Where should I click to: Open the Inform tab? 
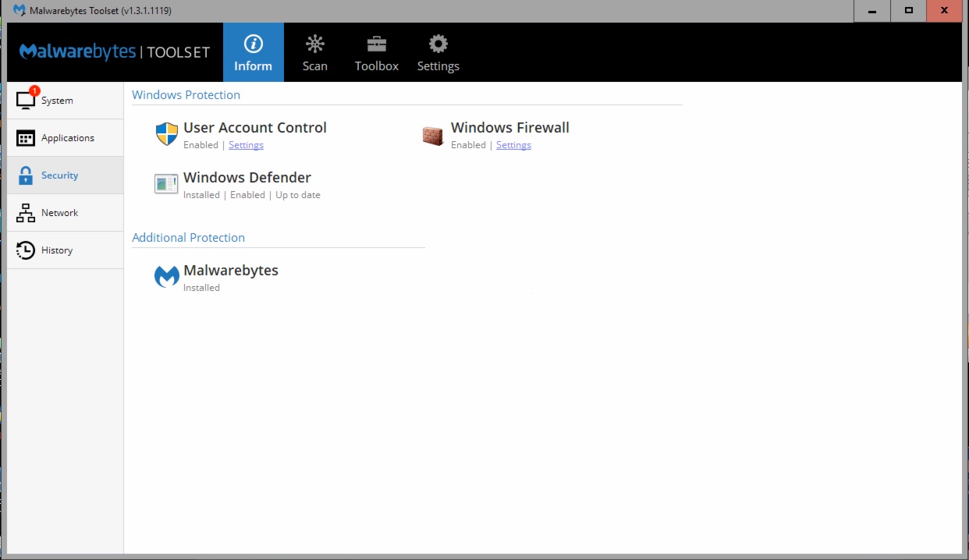253,52
